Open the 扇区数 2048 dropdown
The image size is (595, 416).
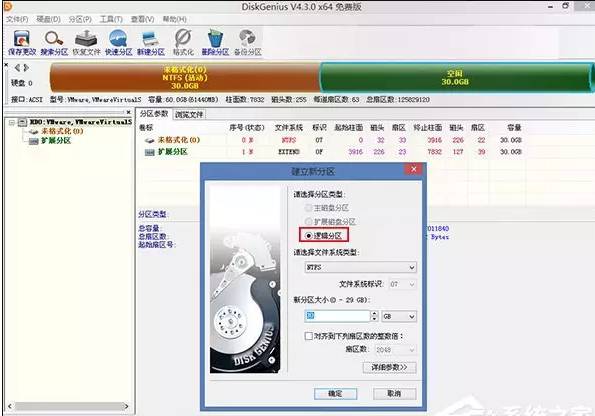tap(395, 350)
